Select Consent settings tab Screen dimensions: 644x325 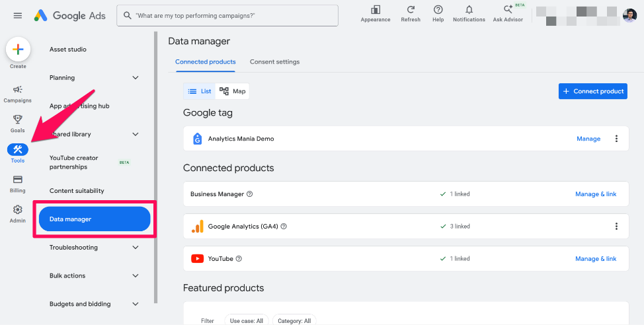pos(275,62)
